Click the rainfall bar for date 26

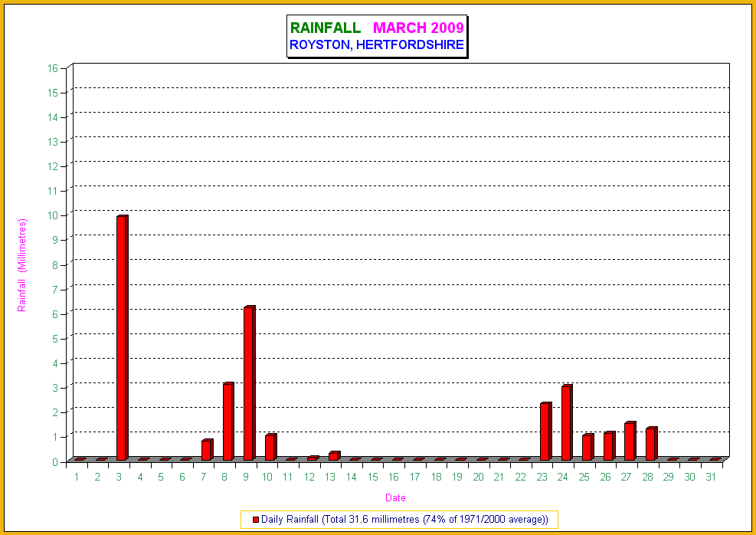(x=609, y=446)
